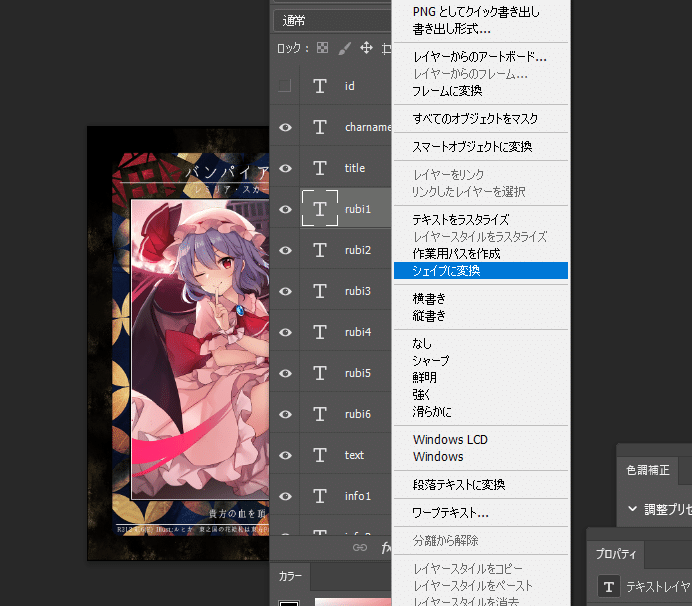Viewport: 692px width, 606px height.
Task: Choose Windows anti-alias option
Action: coord(481,457)
